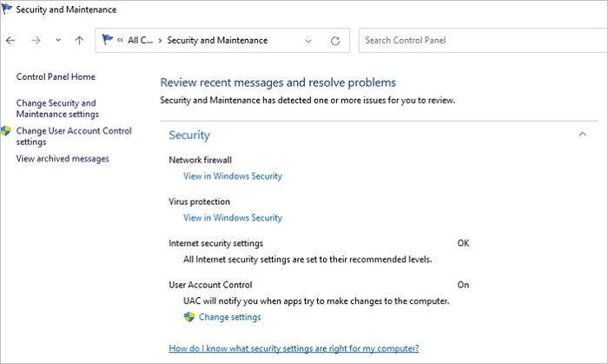608x364 pixels.
Task: Refresh the Security and Maintenance page
Action: (335, 41)
